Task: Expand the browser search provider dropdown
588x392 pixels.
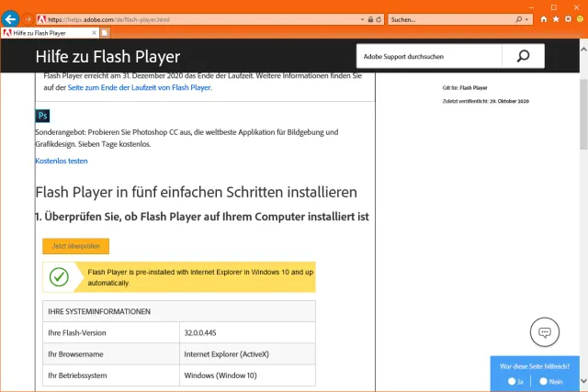Action: pos(531,18)
